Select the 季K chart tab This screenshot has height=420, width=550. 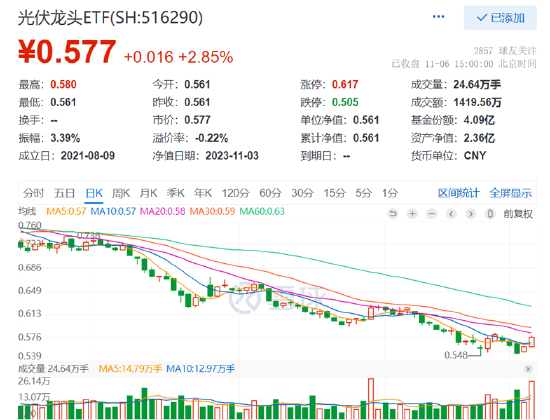click(x=176, y=193)
